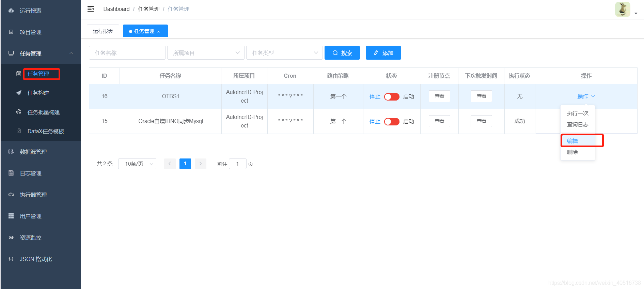Click the 日志管理 document icon
Image resolution: width=644 pixels, height=289 pixels.
pos(11,173)
